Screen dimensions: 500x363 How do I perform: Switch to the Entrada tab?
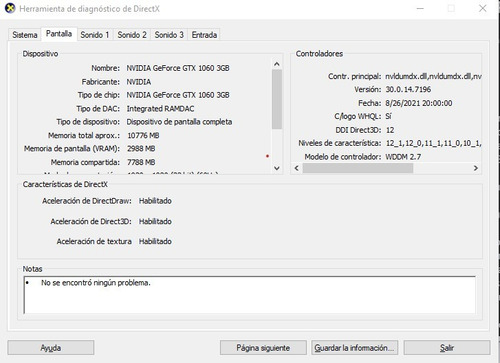(x=204, y=35)
